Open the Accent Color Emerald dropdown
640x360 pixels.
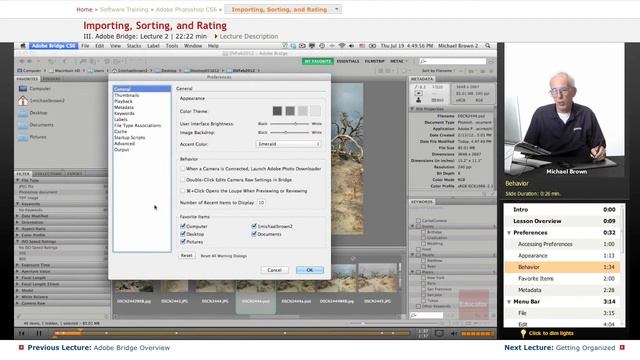(x=288, y=144)
